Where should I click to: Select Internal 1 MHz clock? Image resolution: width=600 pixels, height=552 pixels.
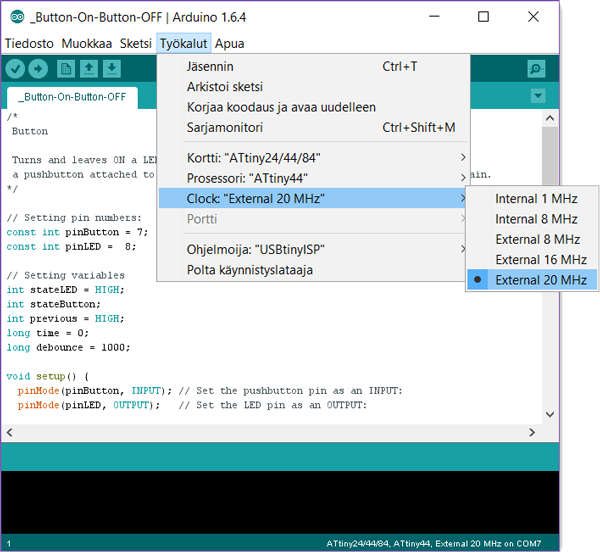click(532, 199)
